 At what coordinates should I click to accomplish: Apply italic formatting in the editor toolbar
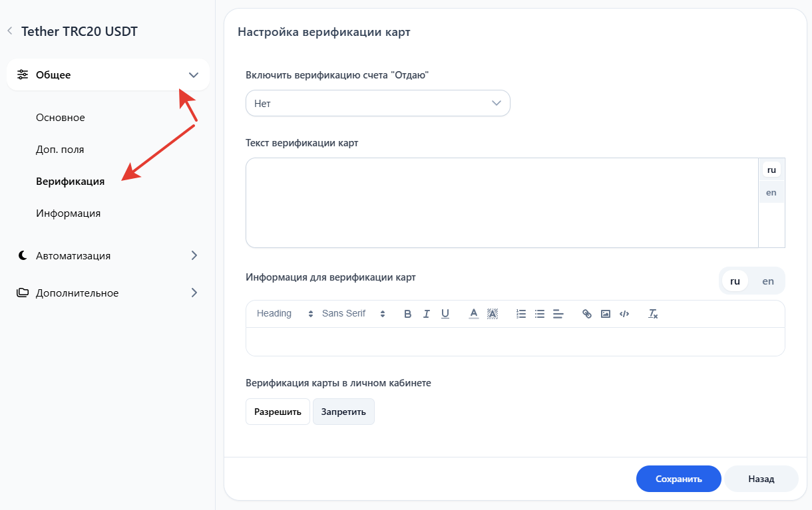(x=427, y=314)
